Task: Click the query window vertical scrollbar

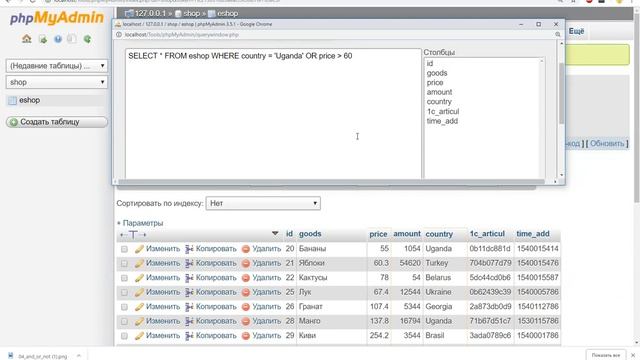Action: click(x=562, y=94)
